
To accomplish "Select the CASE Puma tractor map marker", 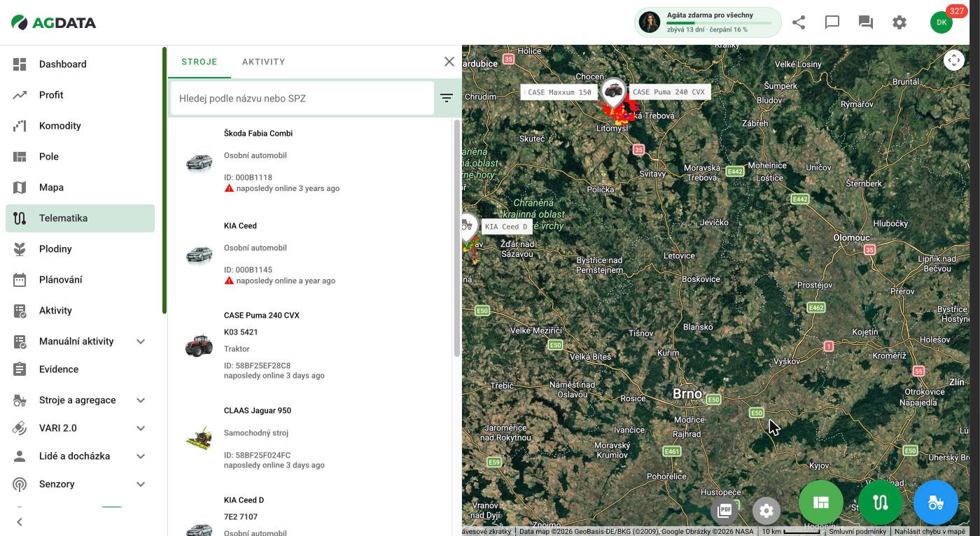I will pyautogui.click(x=614, y=92).
